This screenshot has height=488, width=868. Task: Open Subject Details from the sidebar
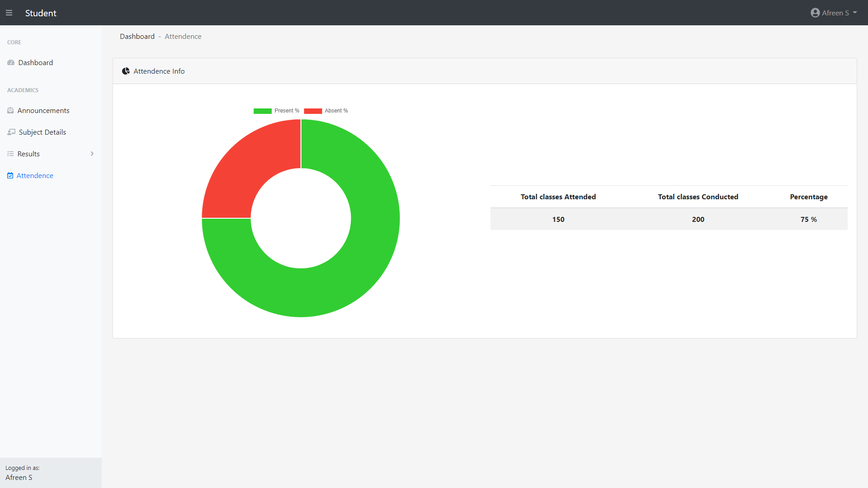coord(42,132)
